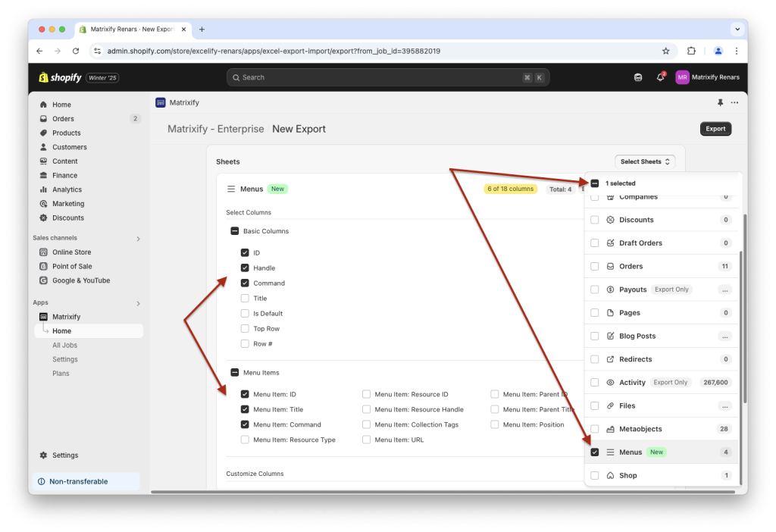Screen dimensions: 776x532
Task: Enable the Menu Item: URL column
Action: (366, 438)
